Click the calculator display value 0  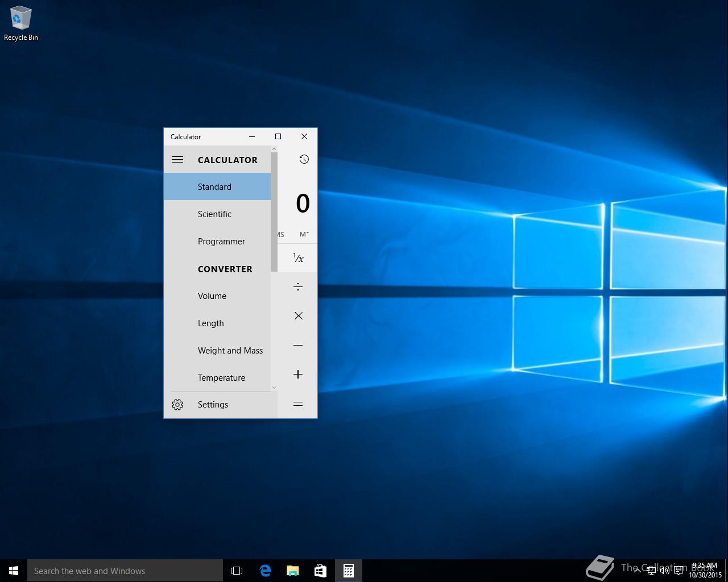303,203
